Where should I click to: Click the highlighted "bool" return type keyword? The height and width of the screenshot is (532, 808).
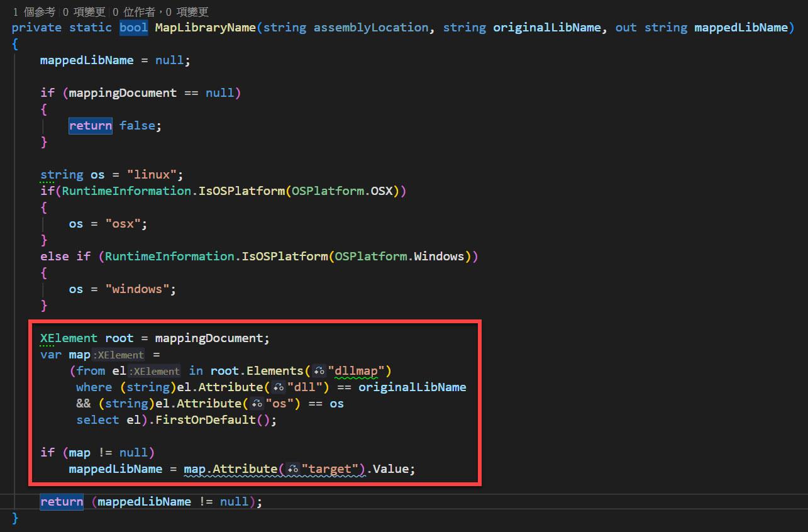[133, 28]
